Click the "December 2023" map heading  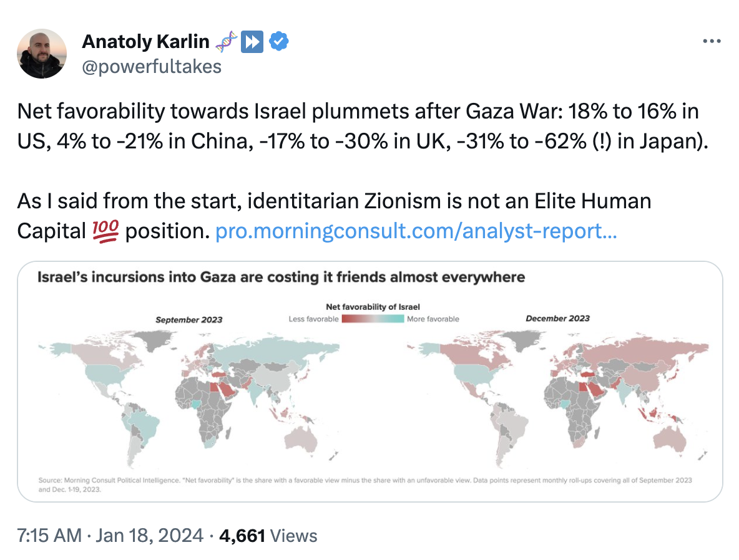pos(558,318)
